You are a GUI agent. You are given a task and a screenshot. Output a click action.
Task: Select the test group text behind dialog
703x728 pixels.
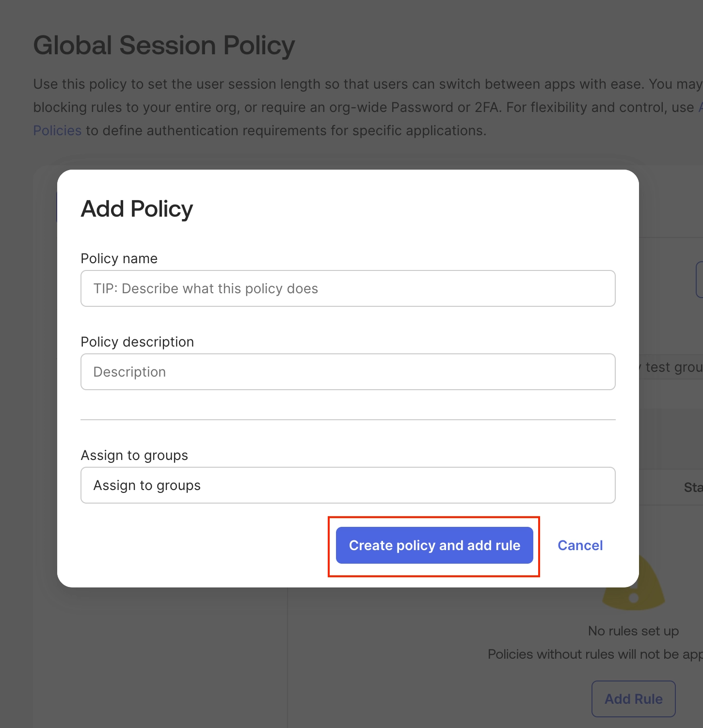[673, 367]
